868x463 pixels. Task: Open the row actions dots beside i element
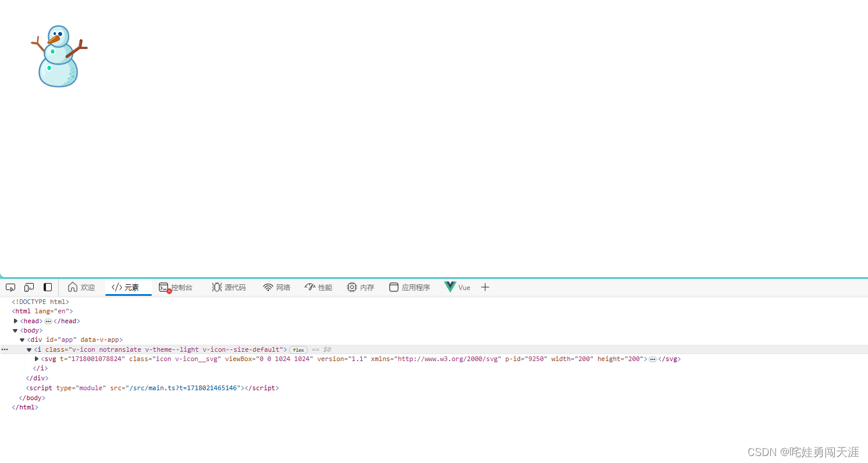[5, 349]
